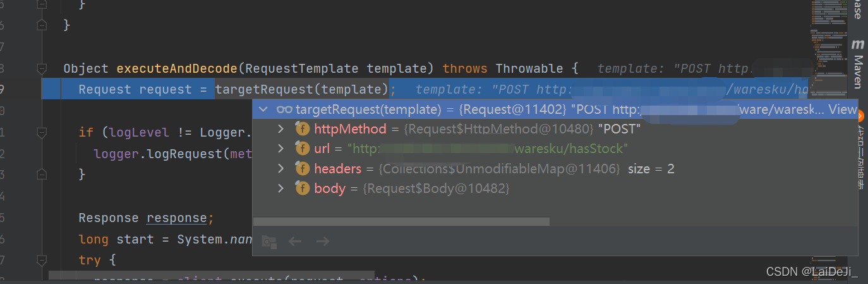Click the 'Throwable' type name
The height and width of the screenshot is (284, 868).
[x=529, y=68]
